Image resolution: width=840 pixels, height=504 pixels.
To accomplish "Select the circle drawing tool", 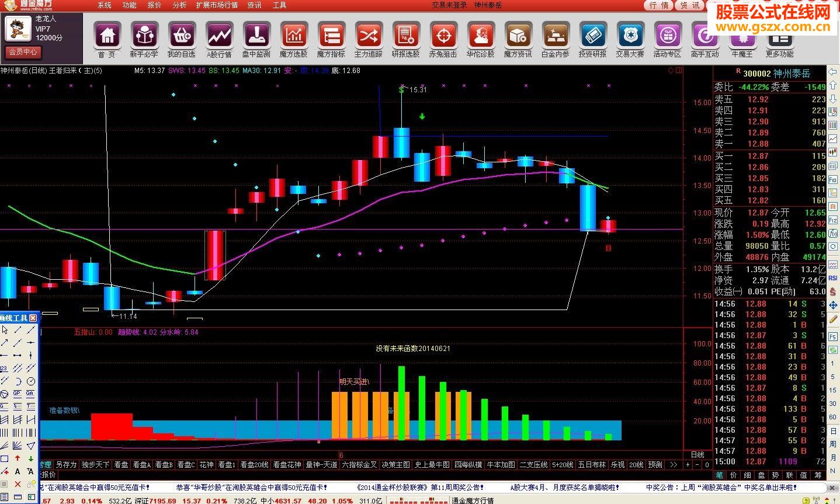I will click(x=30, y=381).
